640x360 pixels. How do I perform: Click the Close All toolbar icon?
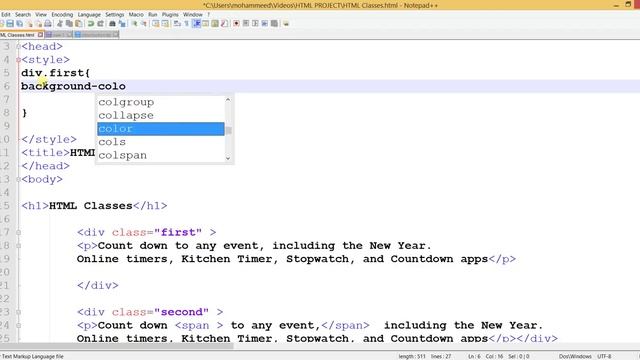pos(39,24)
